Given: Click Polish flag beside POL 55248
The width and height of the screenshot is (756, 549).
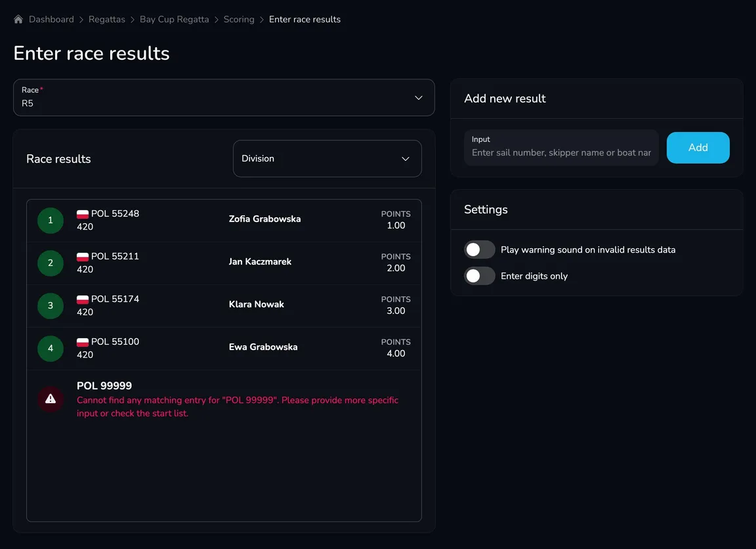Looking at the screenshot, I should (83, 214).
